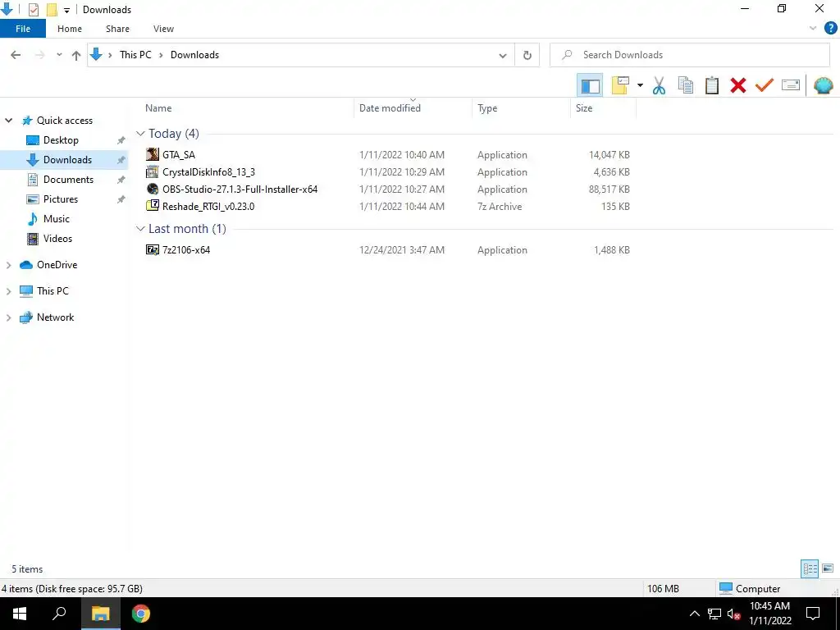Screen dimensions: 840x630
Task: Select Pictures in the navigation pane
Action: click(x=61, y=199)
